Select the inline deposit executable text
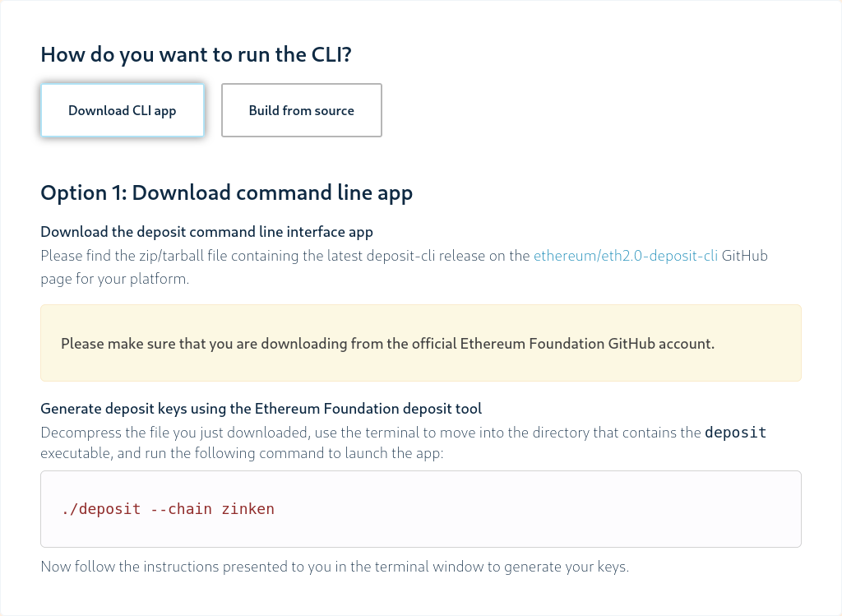The image size is (842, 616). pyautogui.click(x=735, y=431)
